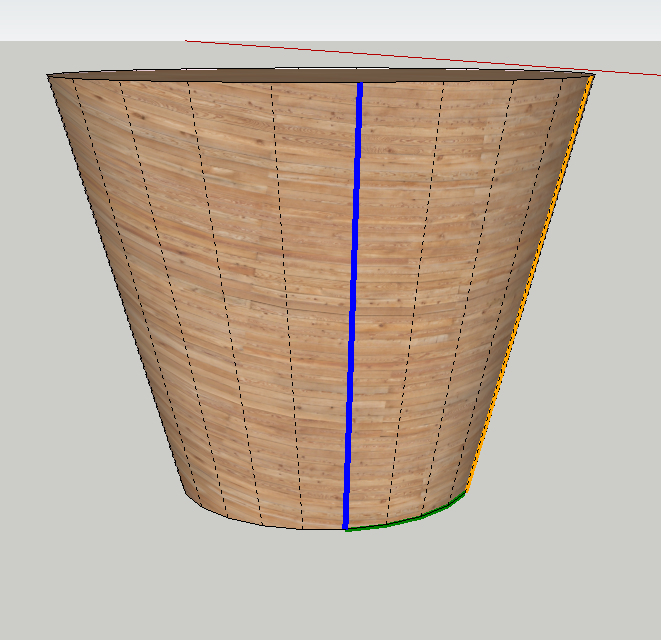Click empty gray background below the model

click(x=330, y=590)
